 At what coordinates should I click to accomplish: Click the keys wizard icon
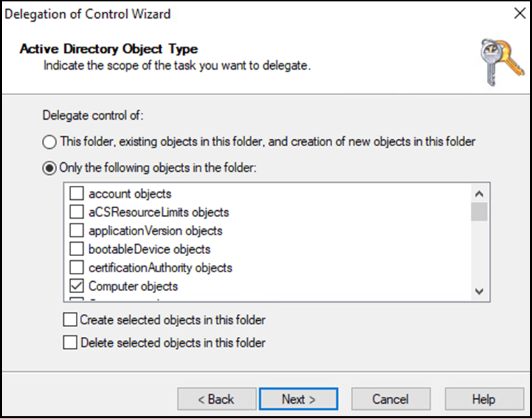502,62
